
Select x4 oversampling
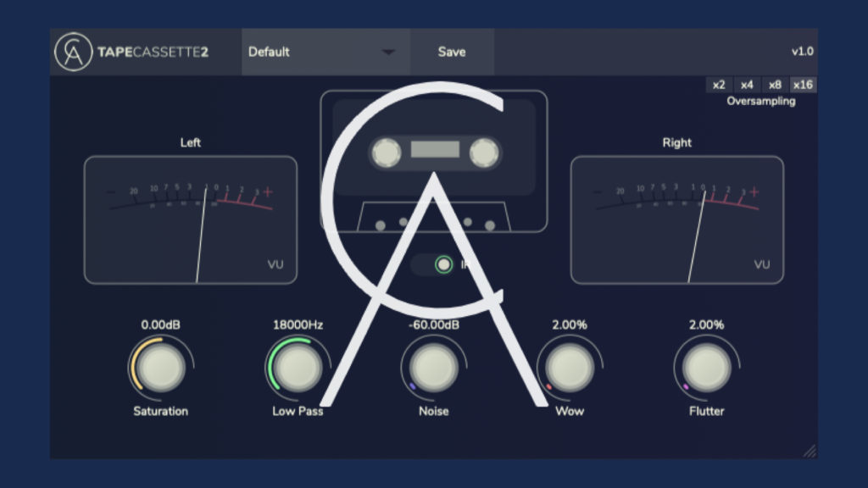coord(747,85)
